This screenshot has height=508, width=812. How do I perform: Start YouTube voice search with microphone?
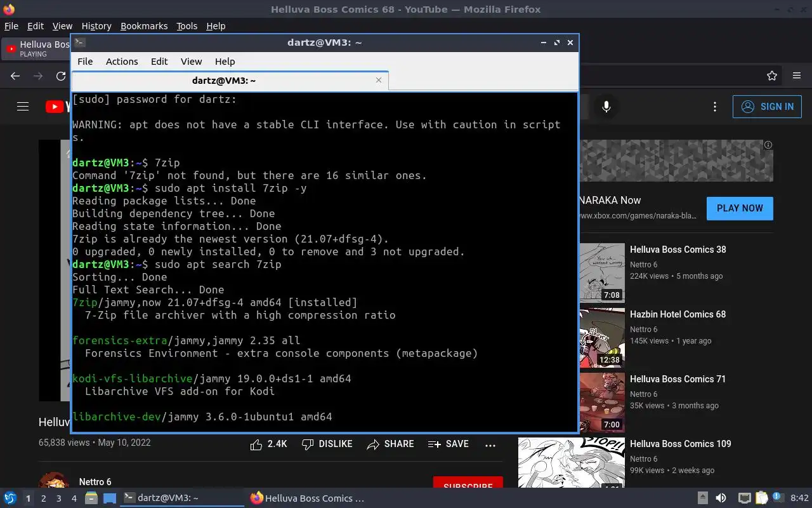[606, 107]
